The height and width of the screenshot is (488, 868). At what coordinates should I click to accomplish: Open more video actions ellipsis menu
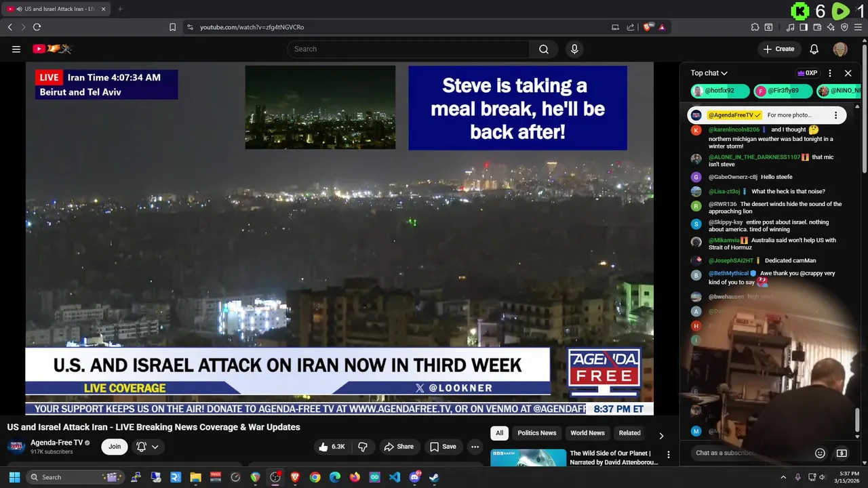point(475,447)
